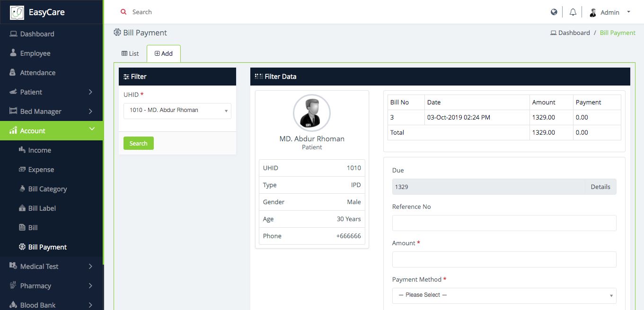
Task: Open the notifications bell icon
Action: point(573,12)
